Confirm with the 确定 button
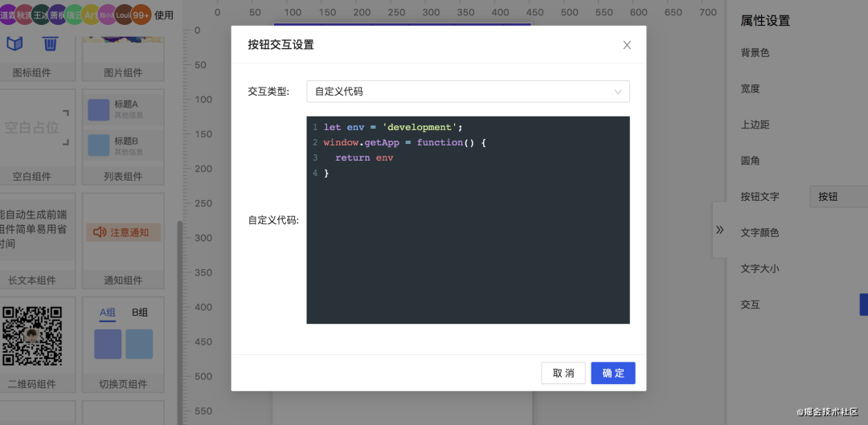Viewport: 868px width, 425px height. click(612, 373)
